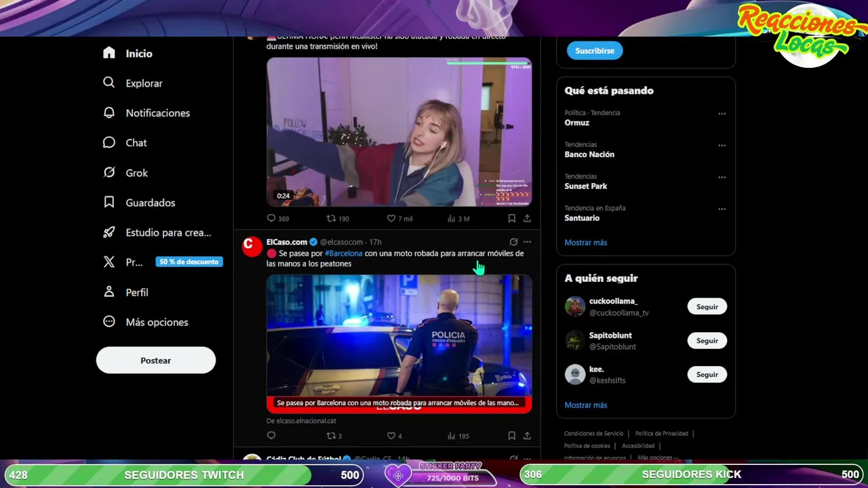Click the Seguidores Twitch progress bar
The width and height of the screenshot is (868, 488).
(184, 474)
